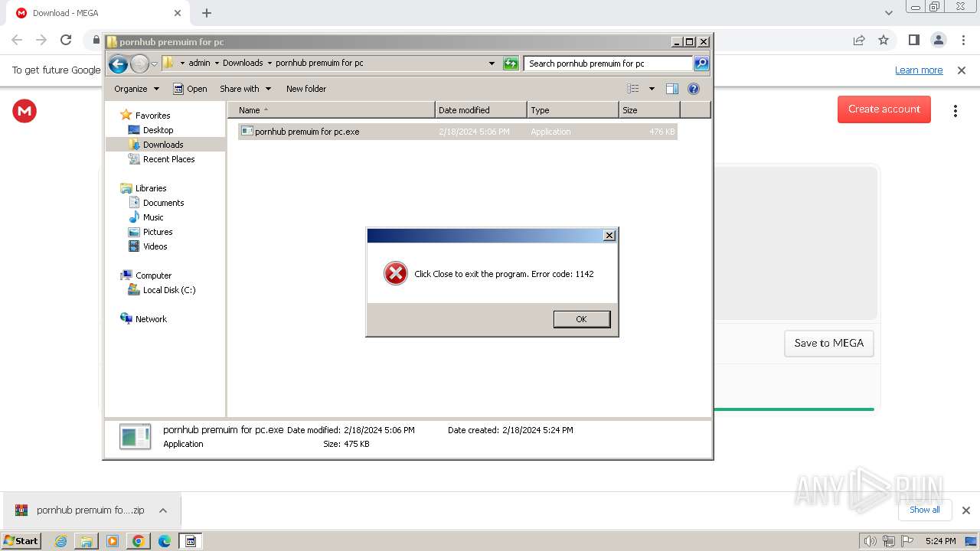Select Favorites in navigation pane
This screenshot has width=980, height=551.
point(152,116)
